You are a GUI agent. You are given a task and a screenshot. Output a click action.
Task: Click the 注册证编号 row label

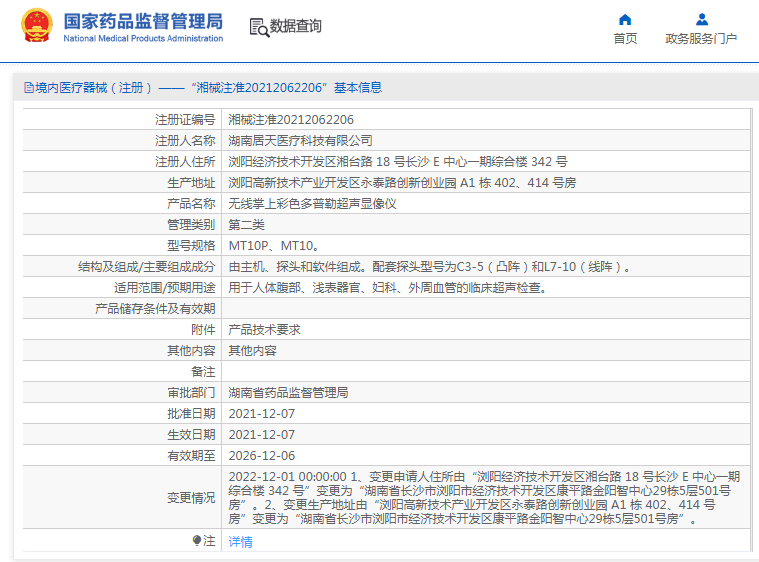[185, 120]
